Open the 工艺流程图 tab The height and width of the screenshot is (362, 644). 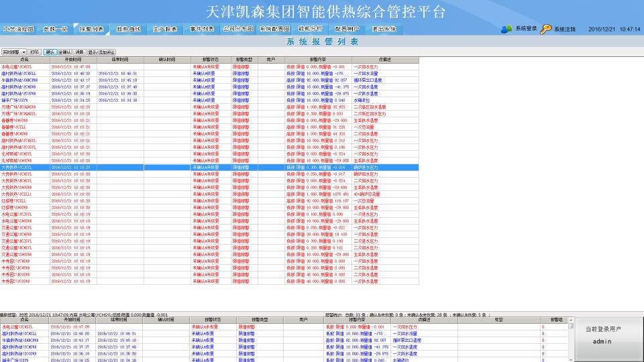point(18,29)
